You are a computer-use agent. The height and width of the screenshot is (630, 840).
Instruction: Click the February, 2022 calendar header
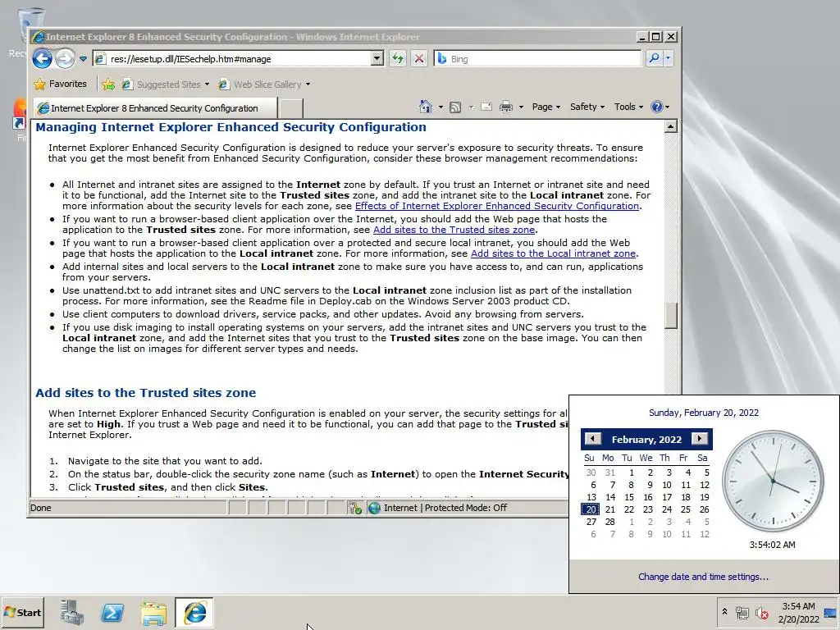pos(646,440)
